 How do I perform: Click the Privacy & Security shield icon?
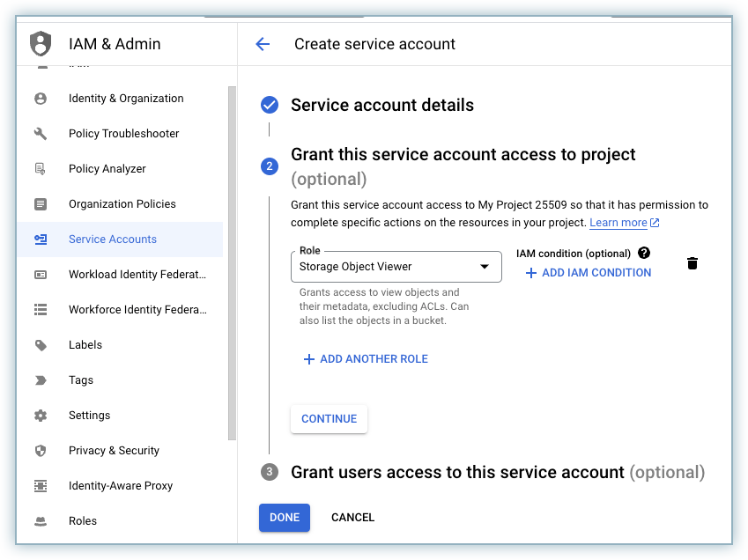[41, 451]
